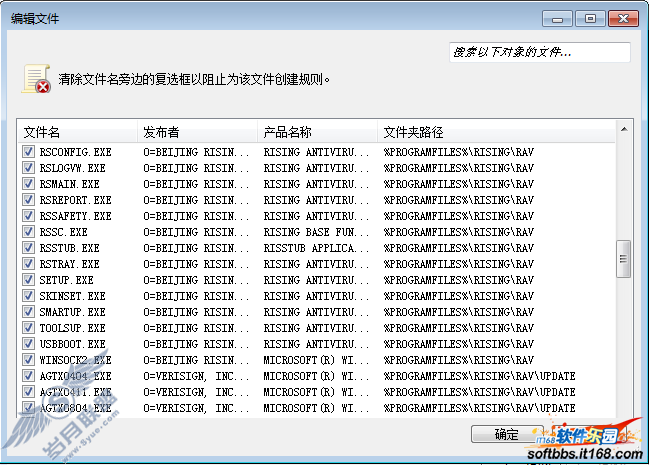Click the 确定 button
This screenshot has width=649, height=465.
(507, 434)
